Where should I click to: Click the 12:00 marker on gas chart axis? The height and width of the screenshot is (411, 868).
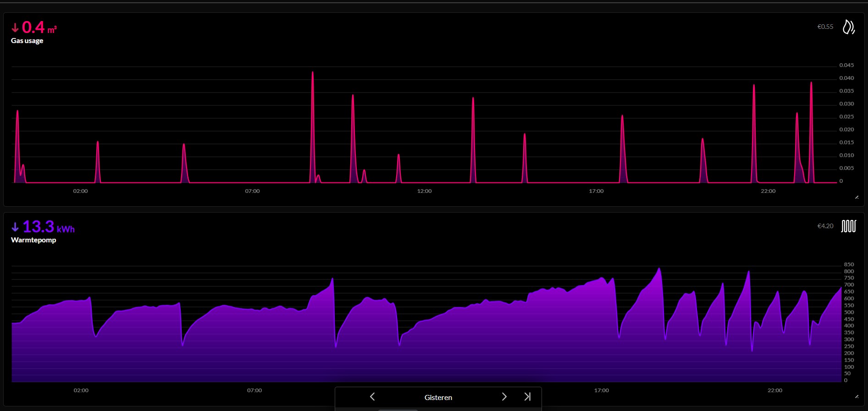[424, 191]
